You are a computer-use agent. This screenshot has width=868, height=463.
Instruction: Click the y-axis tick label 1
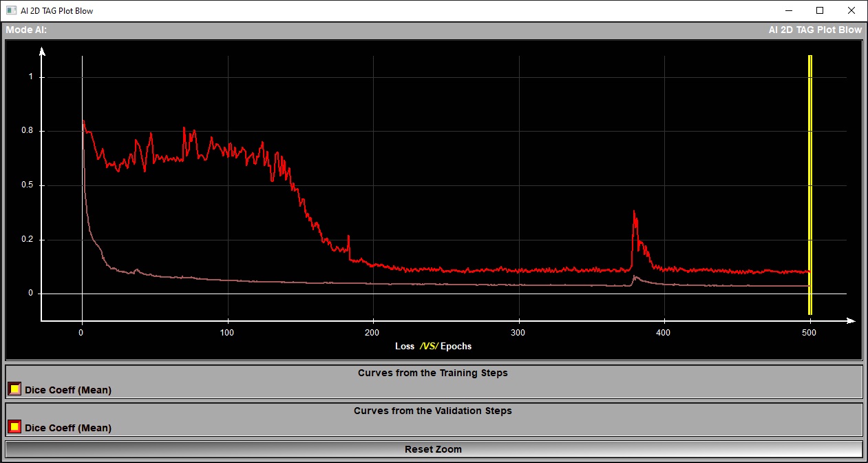click(30, 76)
